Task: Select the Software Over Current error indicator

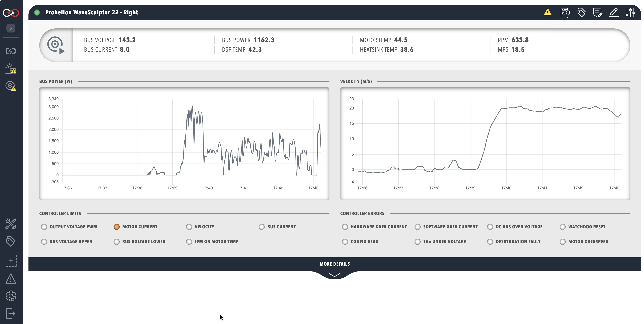Action: coord(418,227)
